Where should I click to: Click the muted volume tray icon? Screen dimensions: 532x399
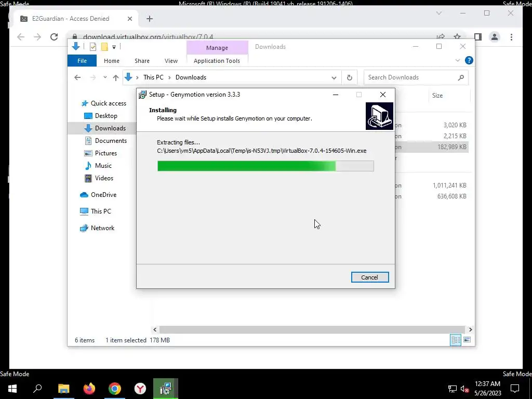tap(465, 389)
